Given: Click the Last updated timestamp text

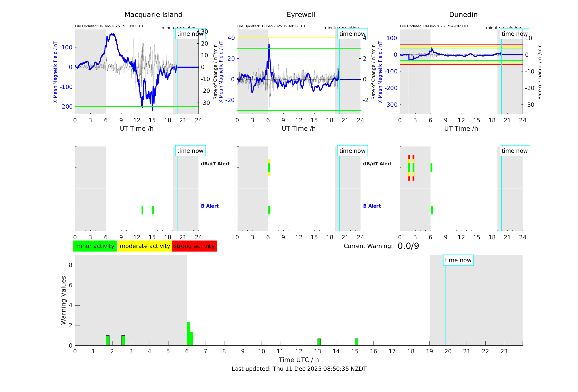Looking at the screenshot, I should (x=299, y=369).
